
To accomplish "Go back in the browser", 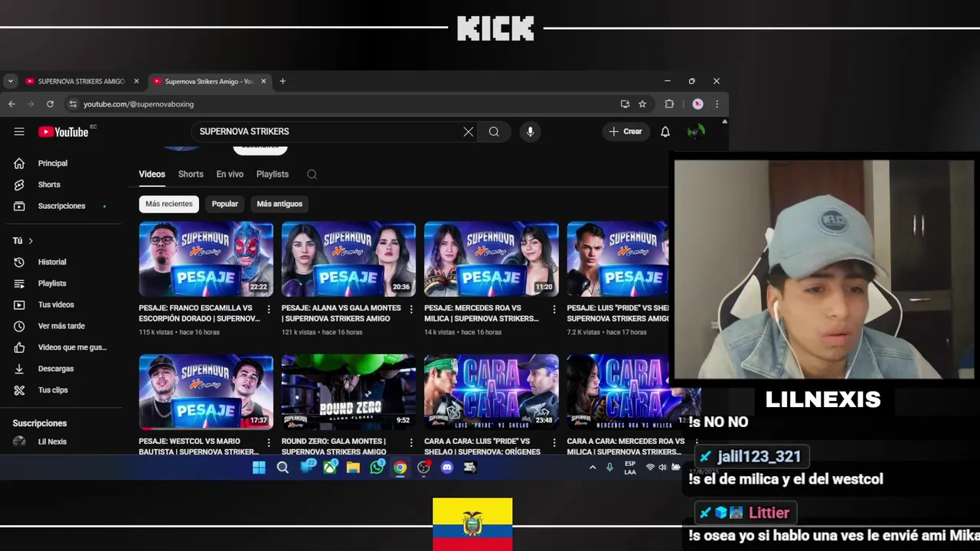I will tap(11, 104).
